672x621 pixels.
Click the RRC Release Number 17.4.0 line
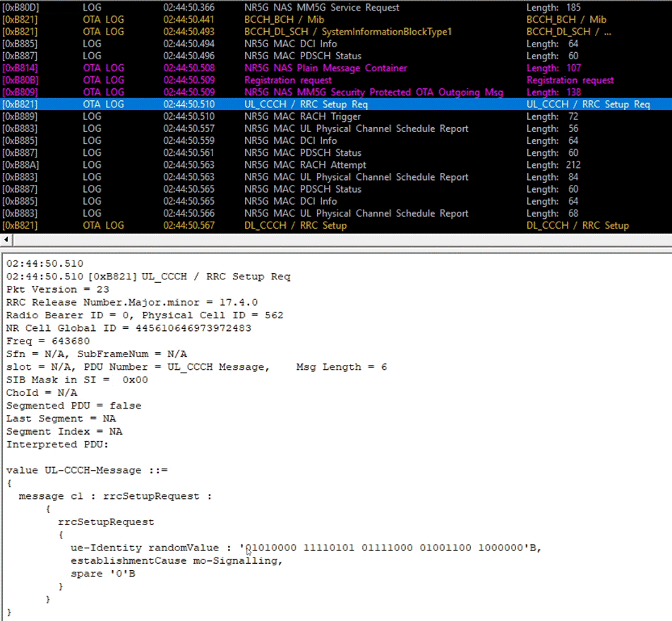click(132, 302)
